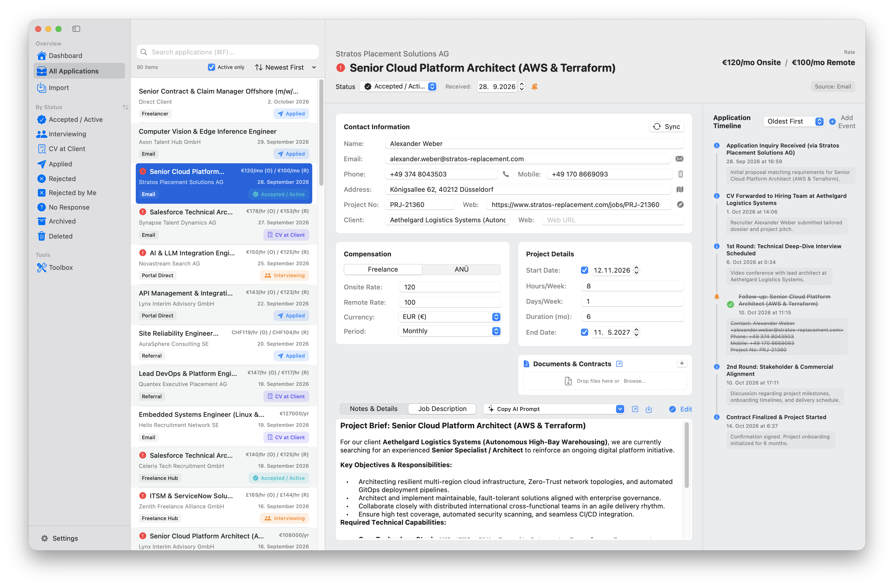Open Settings
The width and height of the screenshot is (894, 588).
(x=59, y=538)
